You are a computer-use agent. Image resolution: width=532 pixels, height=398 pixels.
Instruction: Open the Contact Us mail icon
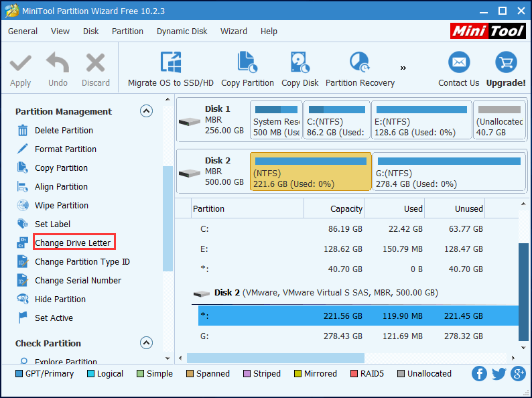pos(459,62)
